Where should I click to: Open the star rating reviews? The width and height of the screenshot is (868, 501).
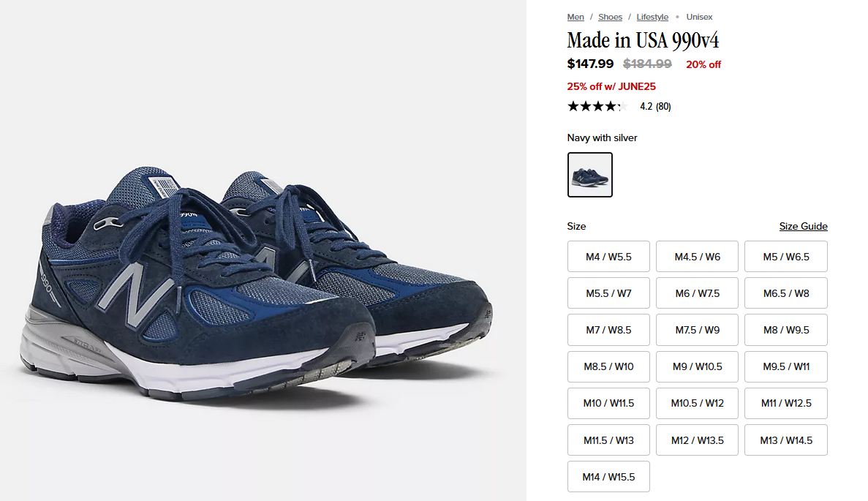click(x=597, y=106)
